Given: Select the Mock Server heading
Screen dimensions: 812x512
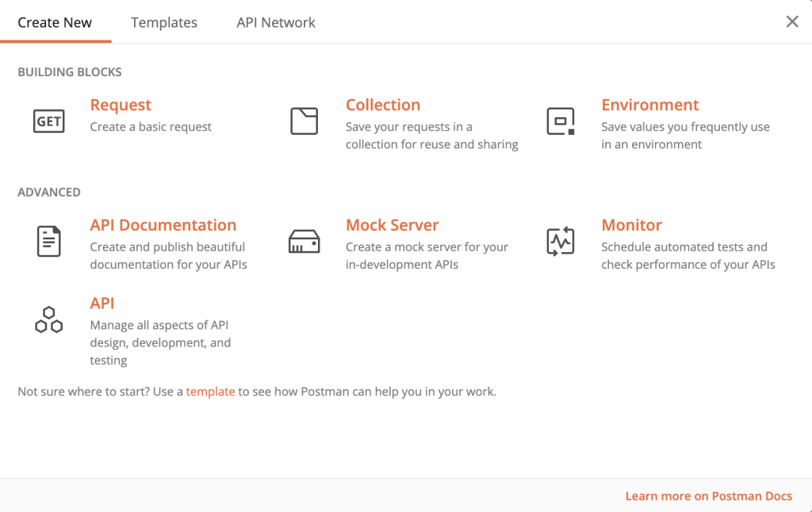Looking at the screenshot, I should (392, 224).
